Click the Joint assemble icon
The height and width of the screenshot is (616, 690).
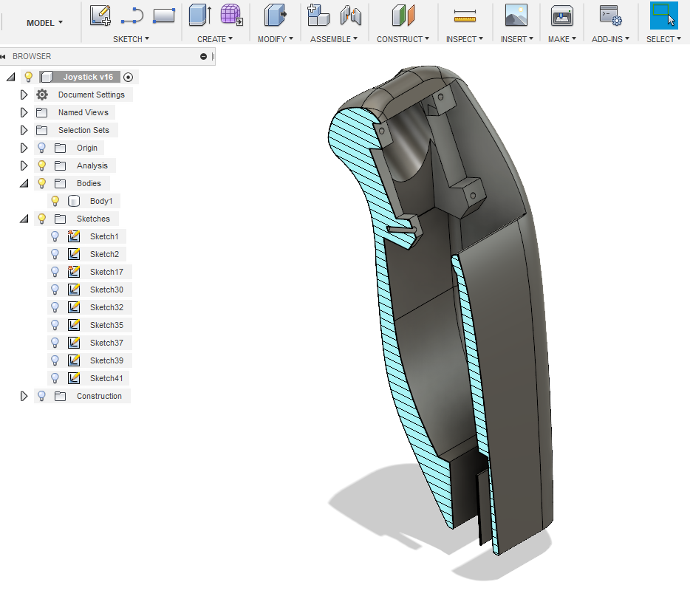350,15
